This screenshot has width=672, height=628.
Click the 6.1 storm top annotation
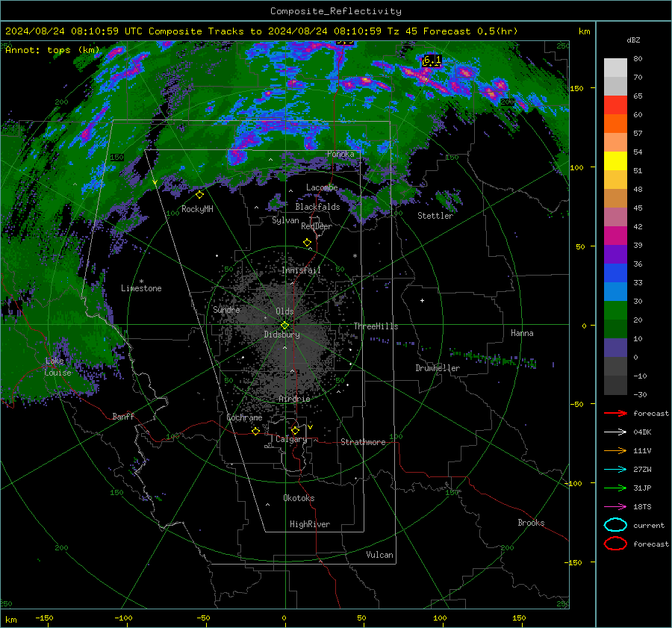point(432,60)
